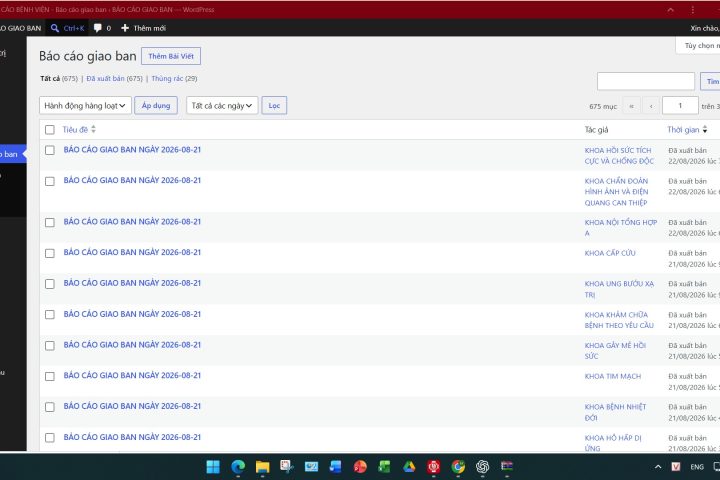Tick checkbox for KHOA KHÁM CHỮA BỆNH THEO YÊU CẦU row
Image resolution: width=720 pixels, height=480 pixels.
(50, 315)
